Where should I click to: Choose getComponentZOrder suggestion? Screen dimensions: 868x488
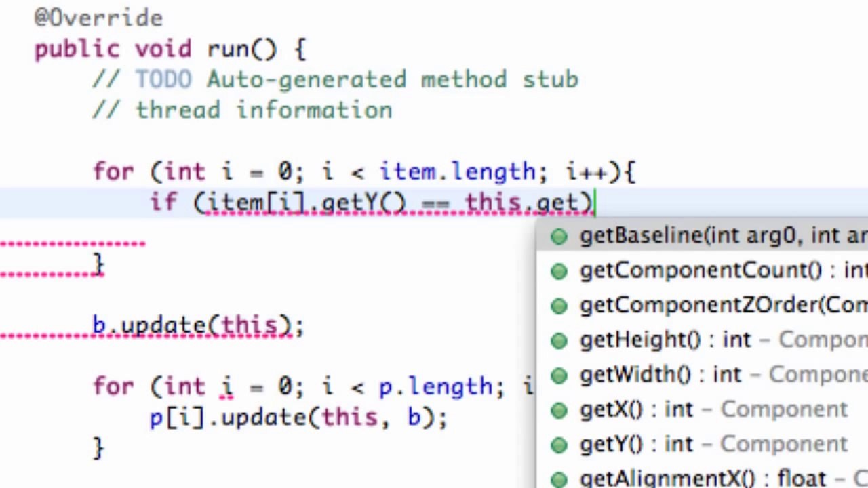pos(702,305)
